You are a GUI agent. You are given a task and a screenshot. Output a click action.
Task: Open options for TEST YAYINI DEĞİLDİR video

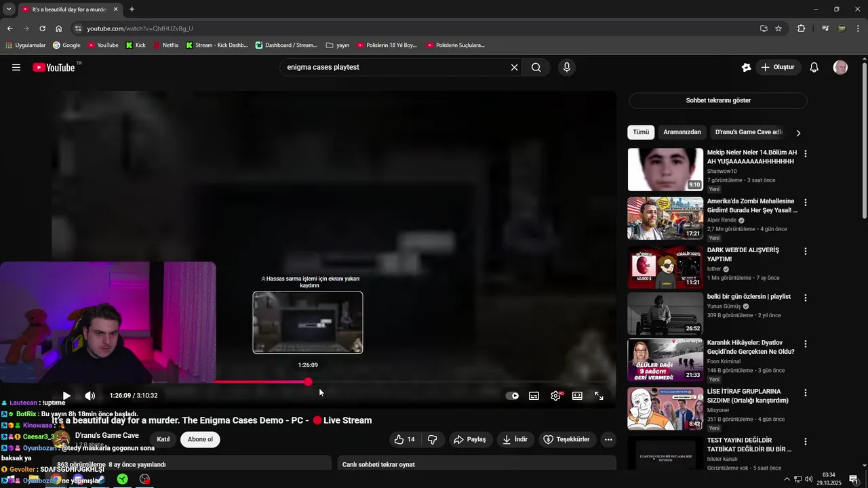tap(806, 441)
